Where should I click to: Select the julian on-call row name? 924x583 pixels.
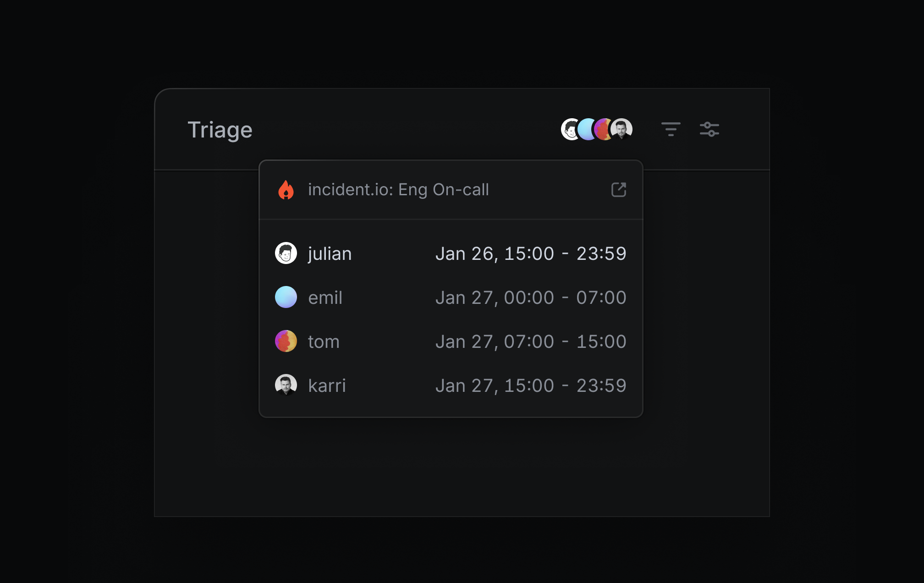point(330,253)
